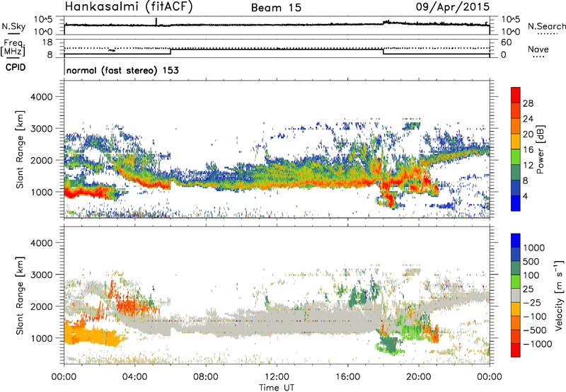The height and width of the screenshot is (392, 566).
Task: Click the '12:00' time axis tick label
Action: click(277, 377)
